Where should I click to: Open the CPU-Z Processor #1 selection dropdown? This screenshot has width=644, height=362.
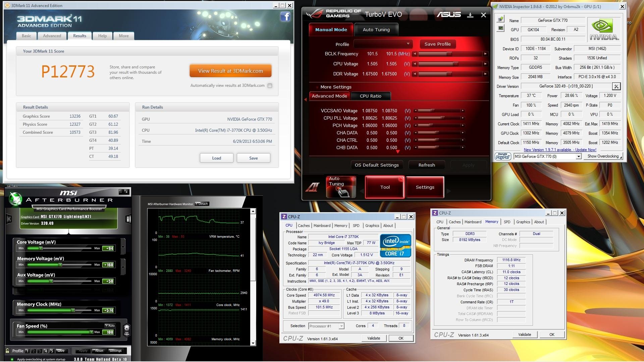pyautogui.click(x=326, y=326)
